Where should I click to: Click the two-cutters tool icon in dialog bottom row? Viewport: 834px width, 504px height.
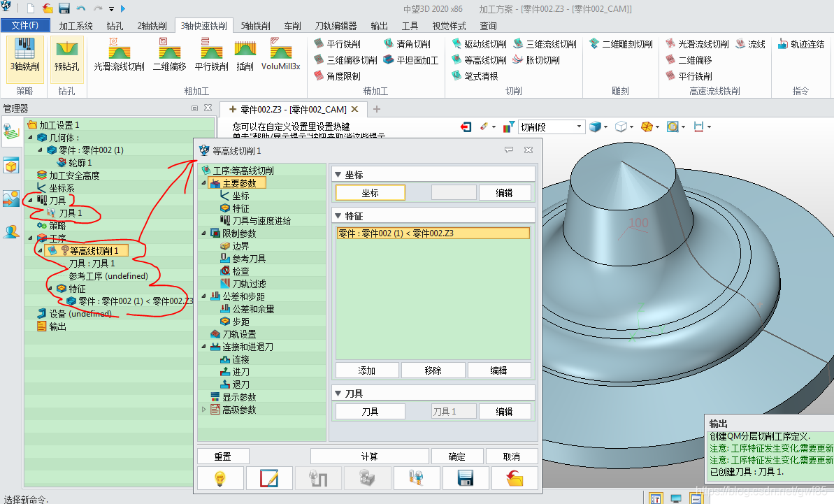(x=416, y=478)
